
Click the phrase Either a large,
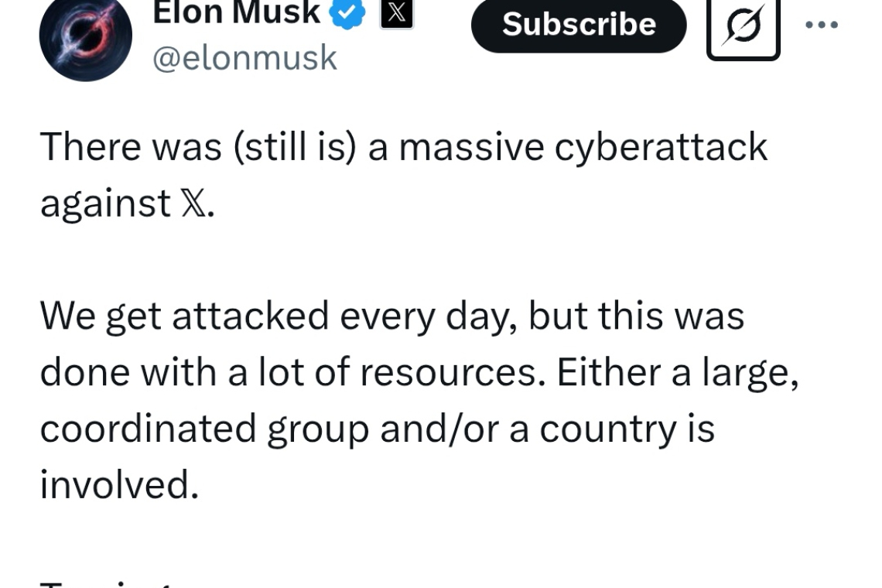[678, 374]
